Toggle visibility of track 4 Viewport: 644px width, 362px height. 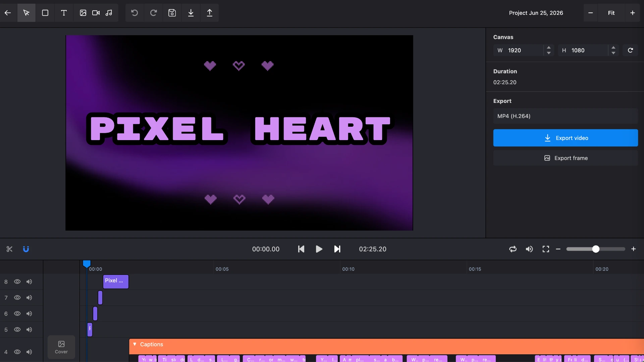(x=17, y=352)
